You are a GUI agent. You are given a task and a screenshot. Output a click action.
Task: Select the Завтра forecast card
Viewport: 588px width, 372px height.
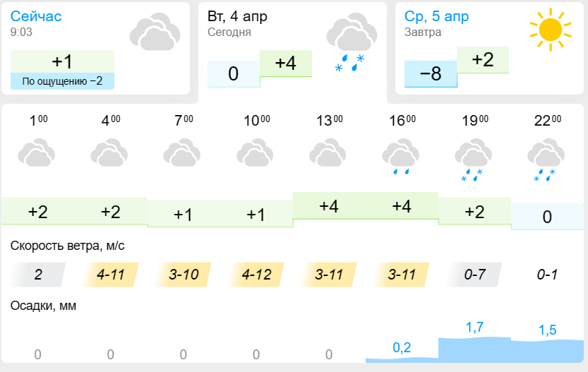489,49
